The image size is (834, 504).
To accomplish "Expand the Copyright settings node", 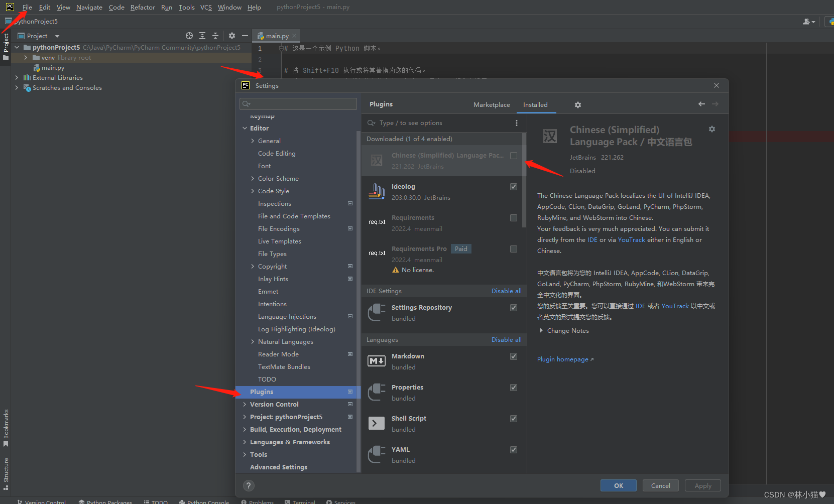I will tap(253, 267).
